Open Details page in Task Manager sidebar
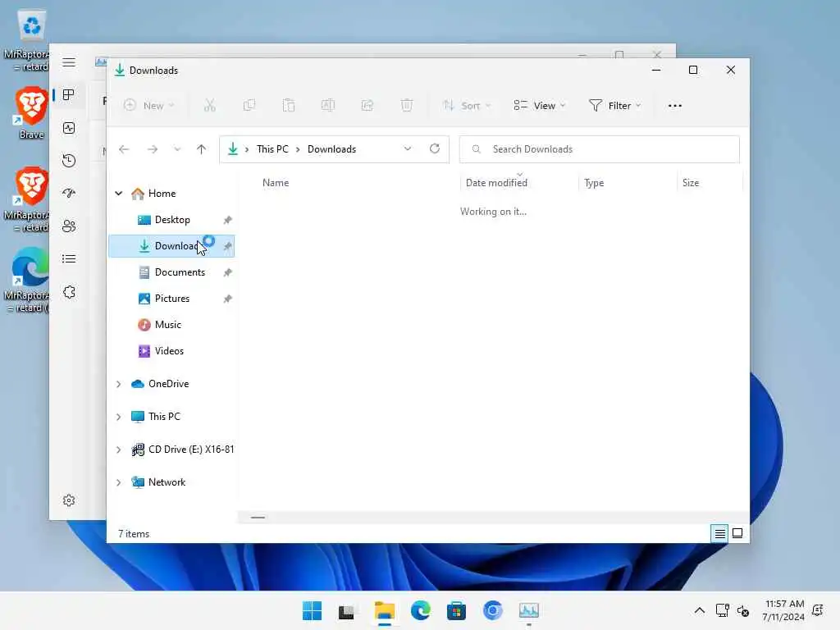This screenshot has width=840, height=630. click(69, 258)
